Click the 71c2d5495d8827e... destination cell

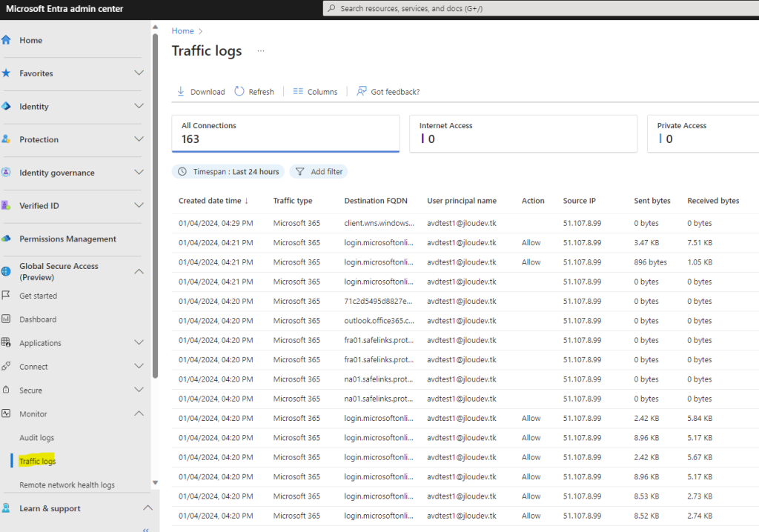coord(378,301)
